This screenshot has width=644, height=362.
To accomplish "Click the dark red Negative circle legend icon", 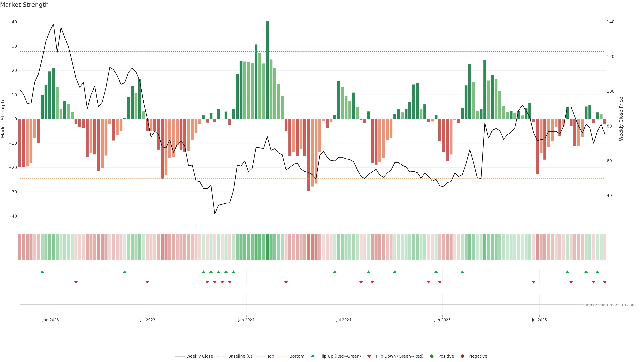I will pyautogui.click(x=462, y=356).
